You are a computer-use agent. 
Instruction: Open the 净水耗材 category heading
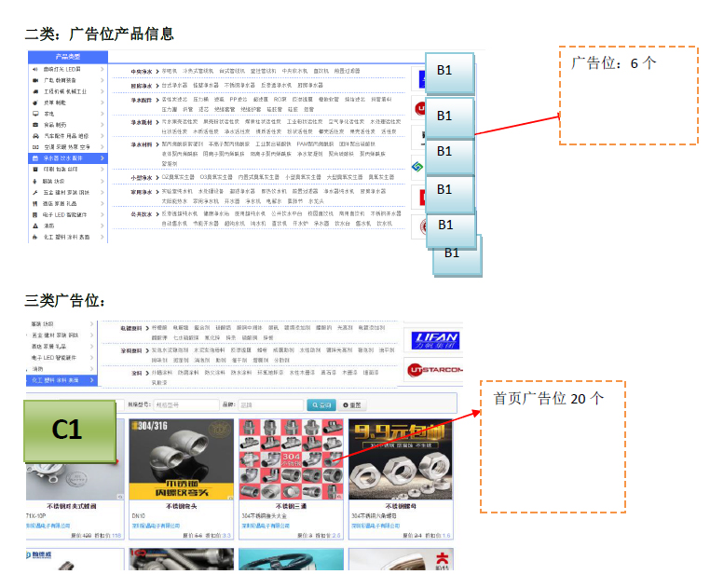pyautogui.click(x=142, y=122)
